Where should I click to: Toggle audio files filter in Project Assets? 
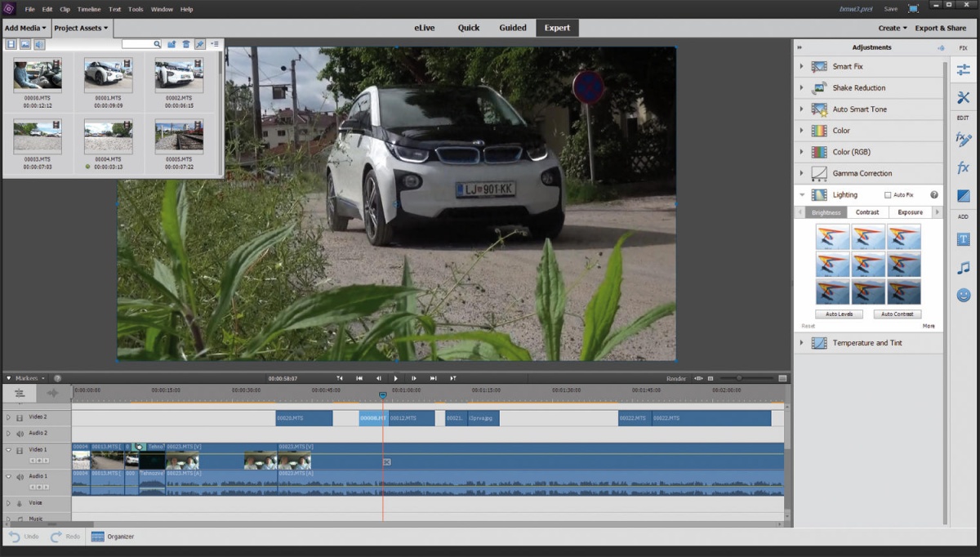pyautogui.click(x=39, y=43)
